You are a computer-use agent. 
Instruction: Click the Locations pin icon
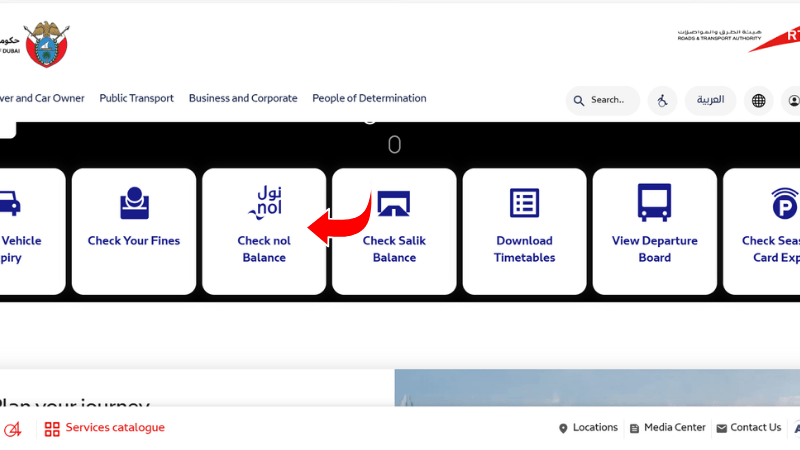point(563,429)
